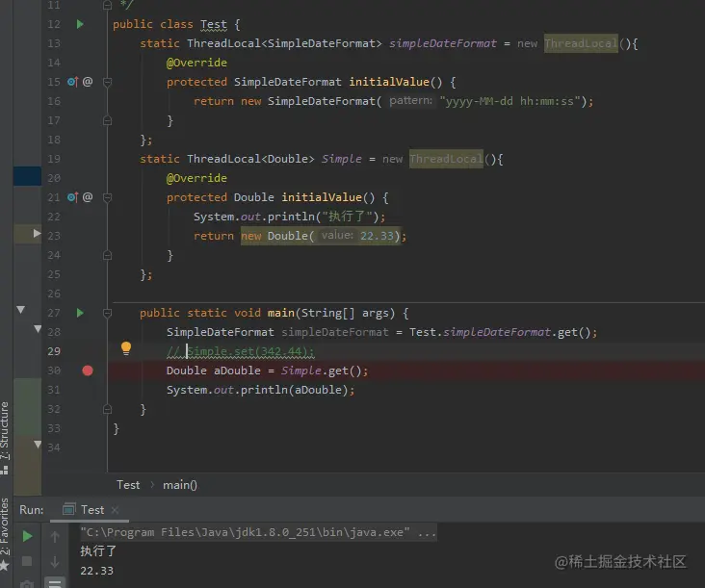Click field name simpleDateFormat on line 13
The width and height of the screenshot is (705, 588).
click(443, 43)
